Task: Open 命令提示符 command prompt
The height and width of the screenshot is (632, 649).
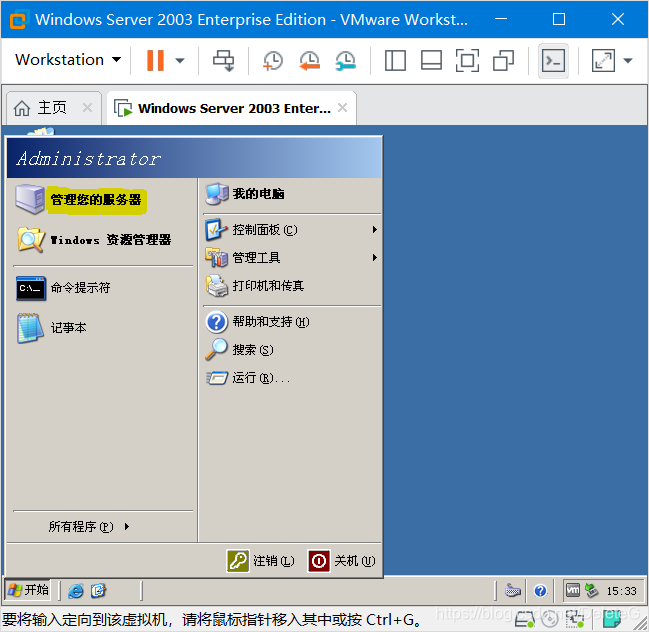Action: tap(63, 288)
